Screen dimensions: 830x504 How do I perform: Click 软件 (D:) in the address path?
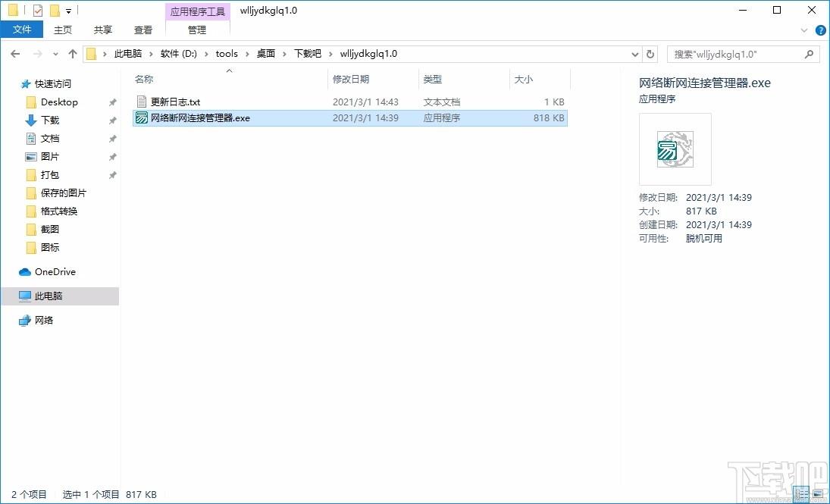point(179,54)
